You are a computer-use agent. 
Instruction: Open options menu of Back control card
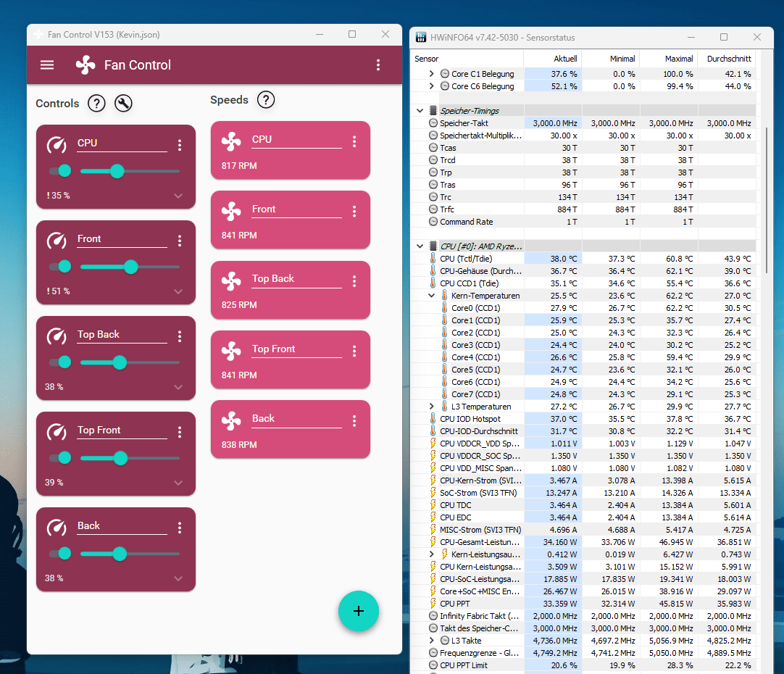(180, 528)
